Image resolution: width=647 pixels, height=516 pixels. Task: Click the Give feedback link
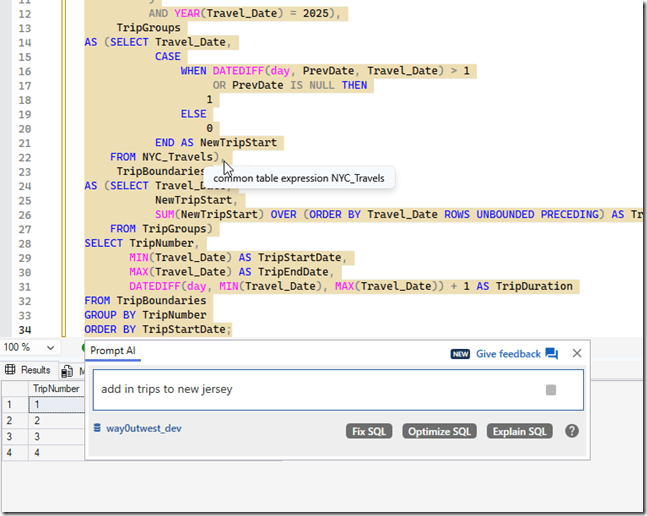click(x=508, y=354)
